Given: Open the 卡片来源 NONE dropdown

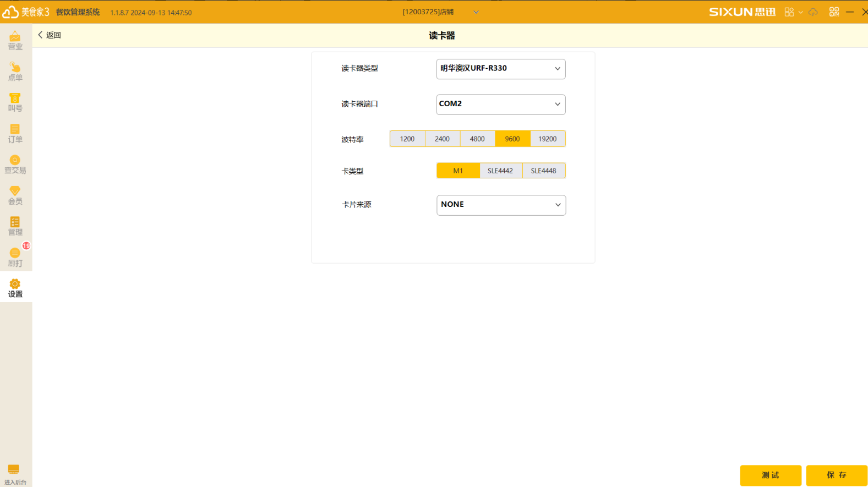Looking at the screenshot, I should (501, 205).
